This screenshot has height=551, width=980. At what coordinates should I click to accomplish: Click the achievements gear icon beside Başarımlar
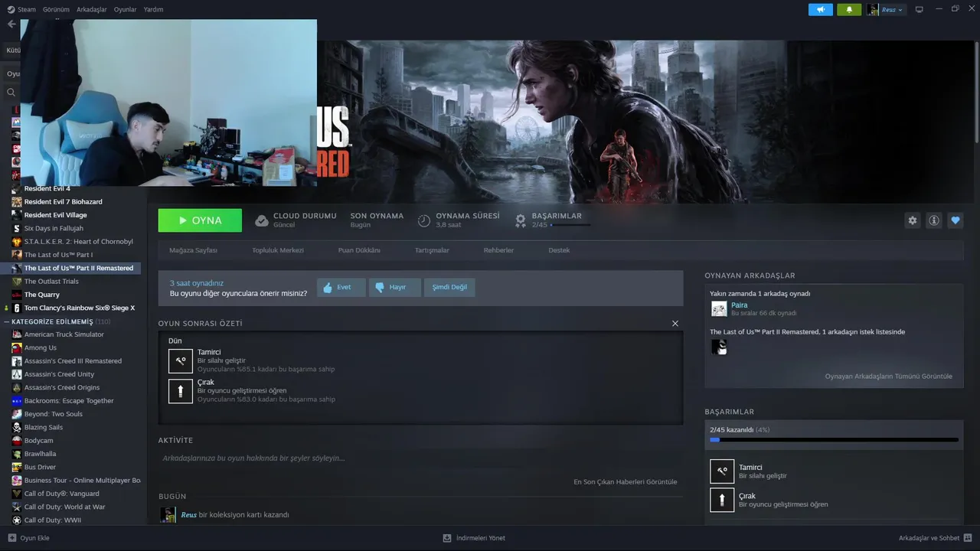click(521, 220)
